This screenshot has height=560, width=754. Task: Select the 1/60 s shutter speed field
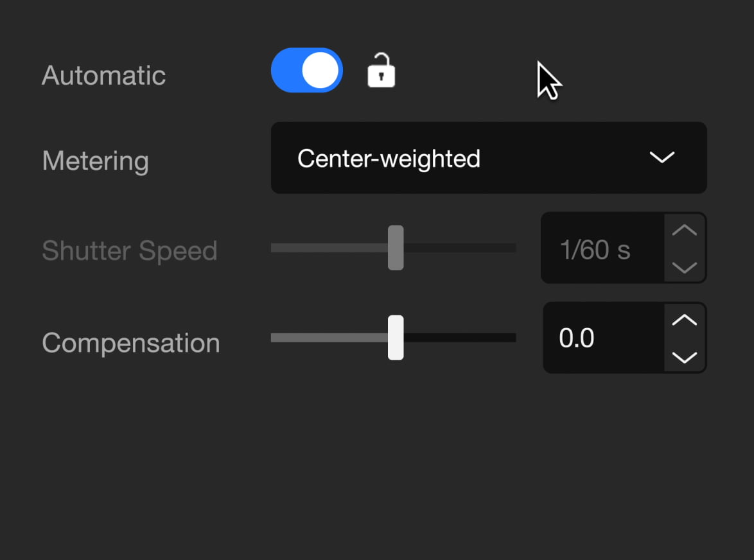[x=603, y=248]
